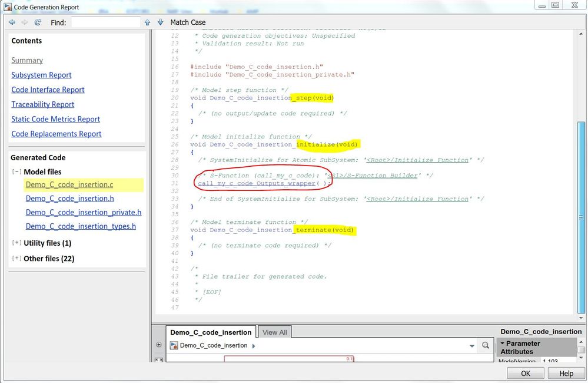588x383 pixels.
Task: Click the code pane vertical scrollbar thumb
Action: (x=581, y=217)
